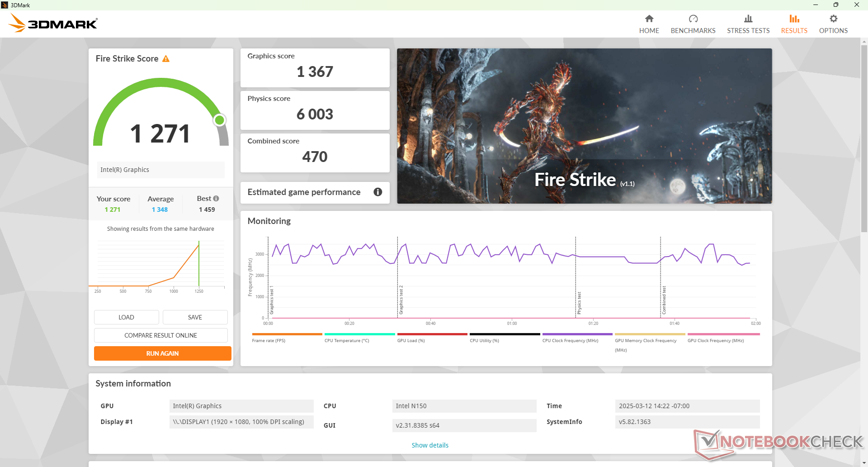This screenshot has height=467, width=868.
Task: Click the Results bar chart icon
Action: (794, 19)
